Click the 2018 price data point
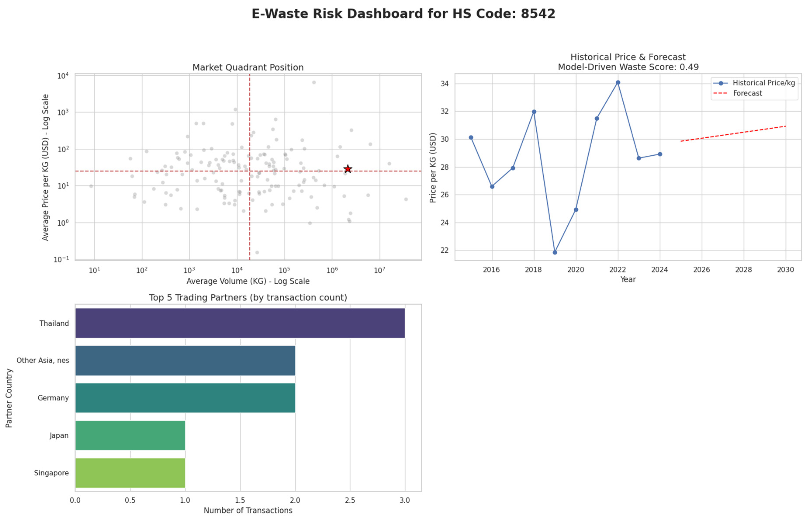This screenshot has height=518, width=812. tap(534, 112)
